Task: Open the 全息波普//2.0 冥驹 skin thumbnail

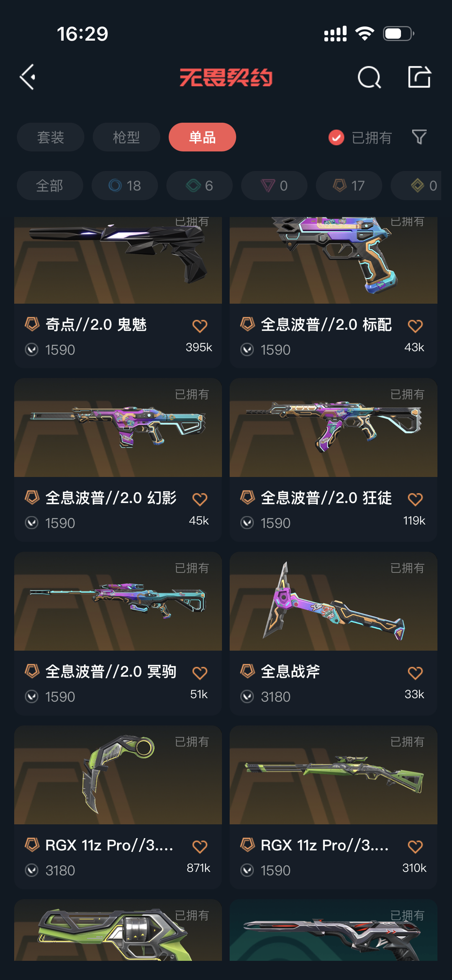Action: [x=118, y=601]
